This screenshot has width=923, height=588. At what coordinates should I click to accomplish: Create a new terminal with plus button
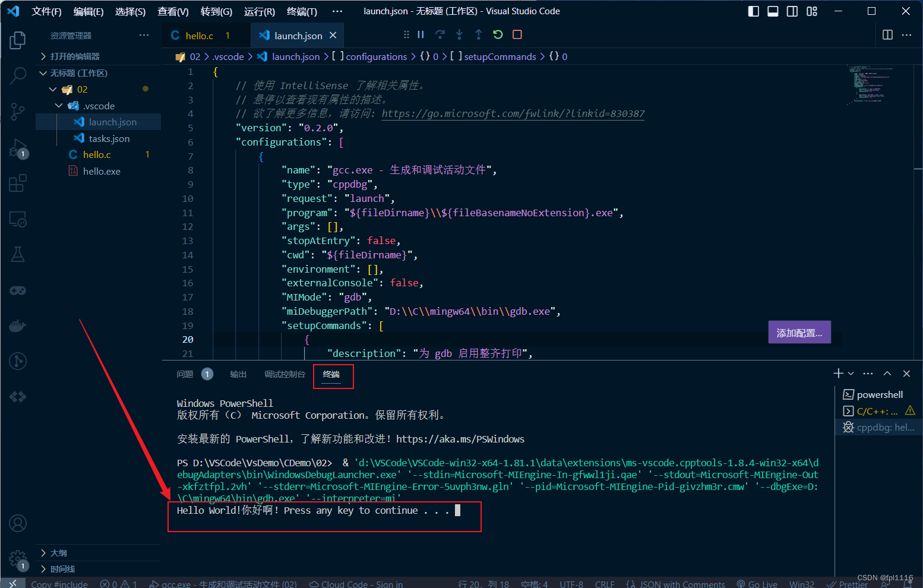coord(839,373)
